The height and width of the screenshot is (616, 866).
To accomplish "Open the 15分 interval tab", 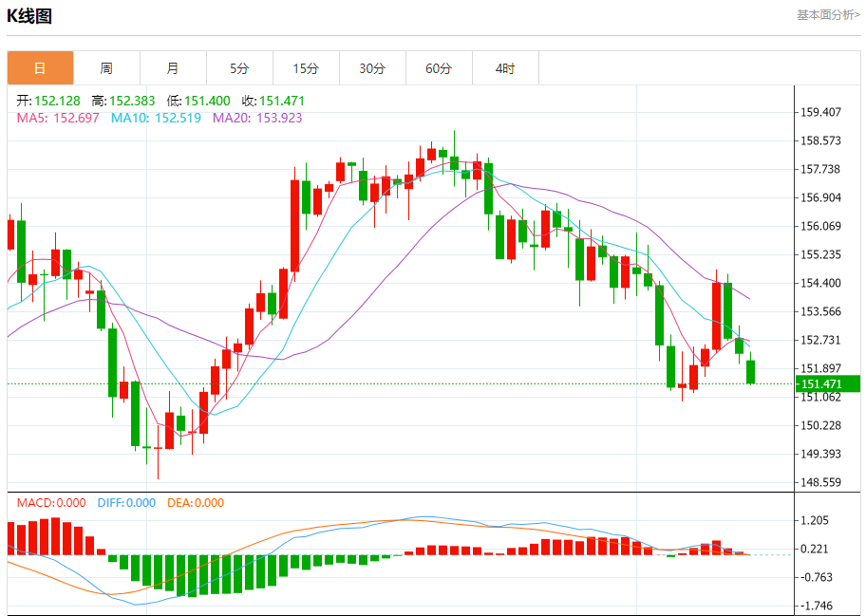I will 306,68.
